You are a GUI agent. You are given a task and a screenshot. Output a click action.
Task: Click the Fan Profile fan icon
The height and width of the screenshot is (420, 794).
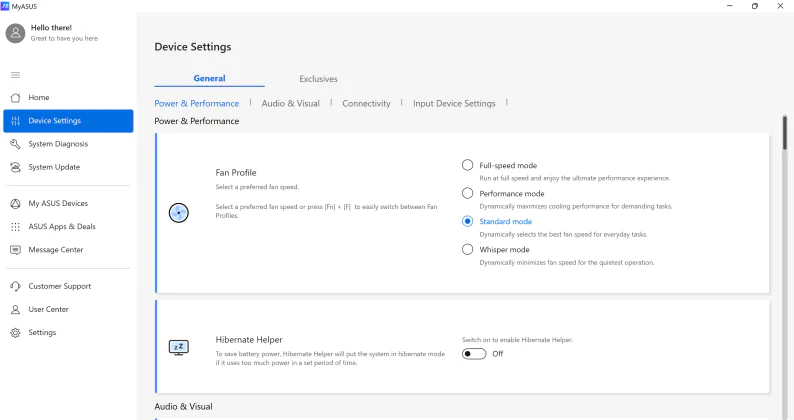point(179,213)
